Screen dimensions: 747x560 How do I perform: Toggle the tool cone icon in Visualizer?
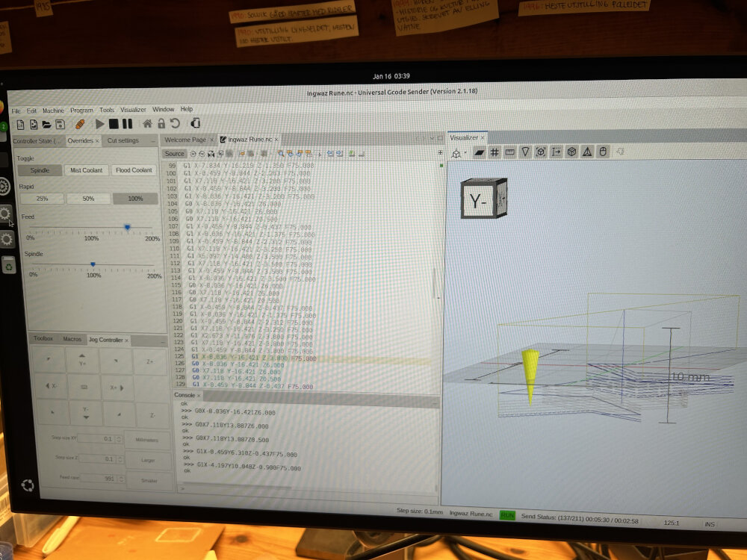coord(525,152)
